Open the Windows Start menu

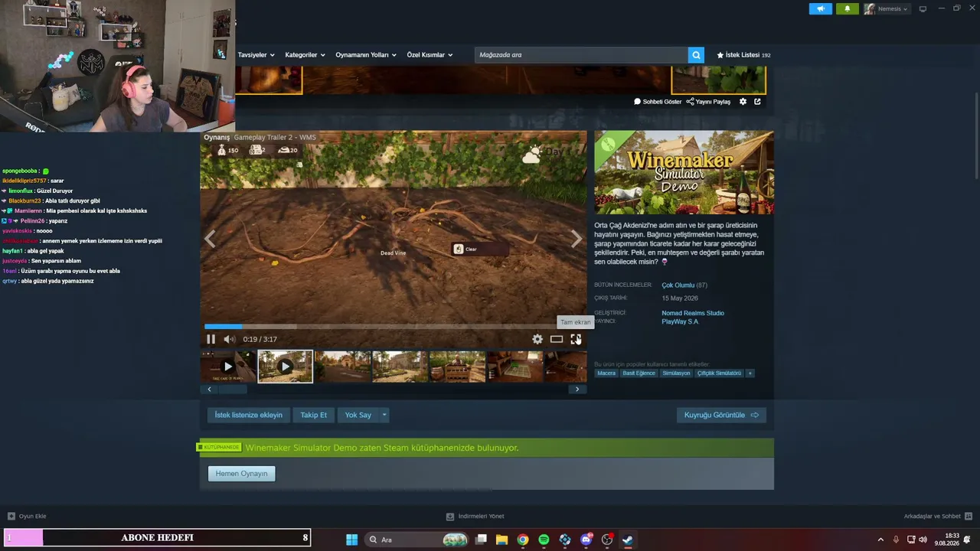coord(351,540)
